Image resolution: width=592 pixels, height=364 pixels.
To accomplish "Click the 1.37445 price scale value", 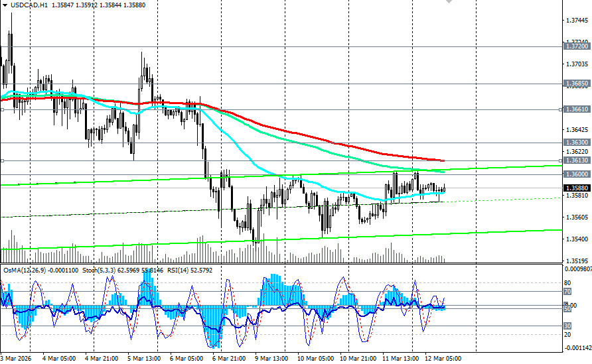I will pyautogui.click(x=577, y=21).
